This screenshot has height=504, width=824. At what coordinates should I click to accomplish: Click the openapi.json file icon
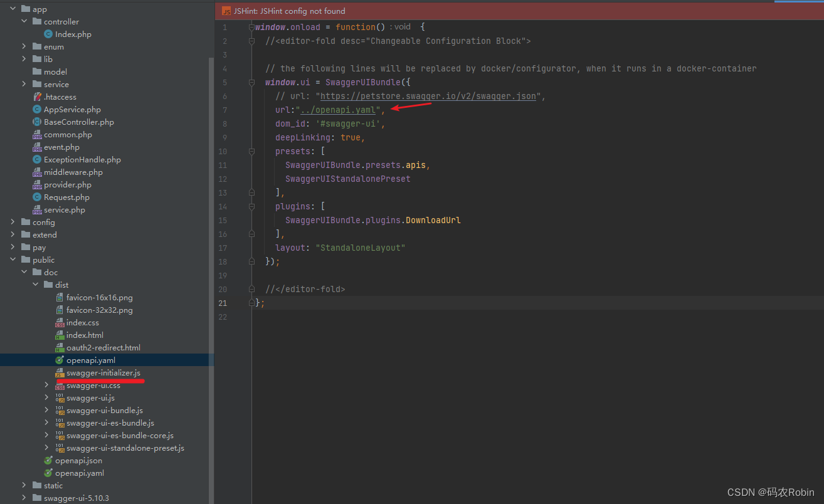48,460
